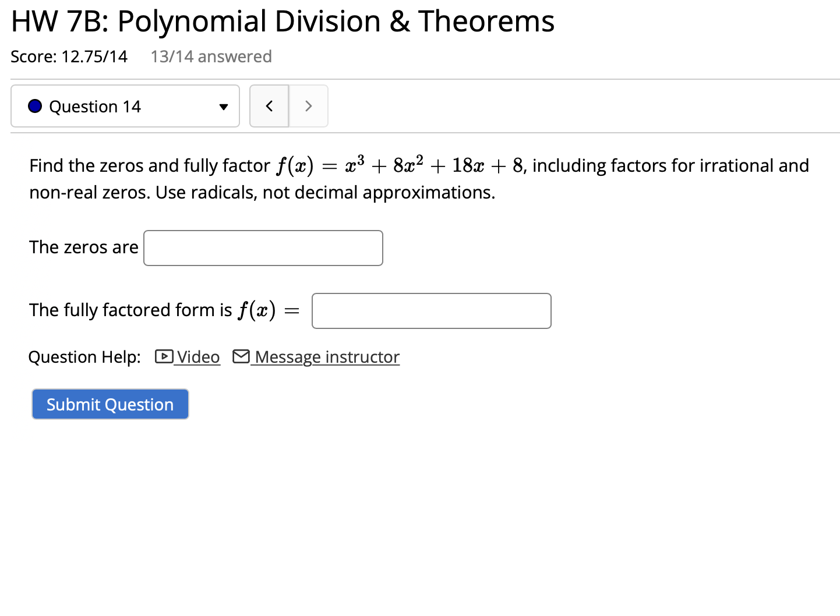The height and width of the screenshot is (616, 840).
Task: Click the right chevron to advance
Action: click(309, 106)
